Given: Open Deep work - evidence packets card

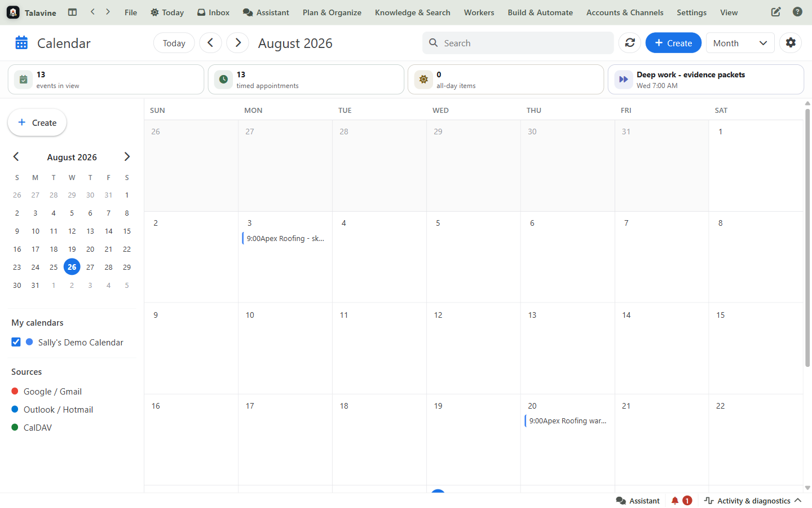Looking at the screenshot, I should click(705, 80).
